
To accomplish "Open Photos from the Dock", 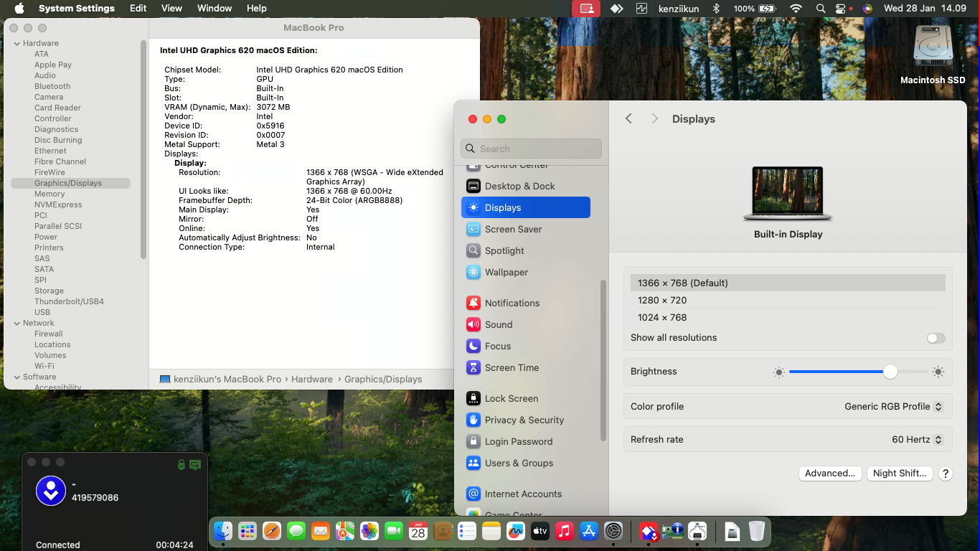I will click(x=369, y=532).
